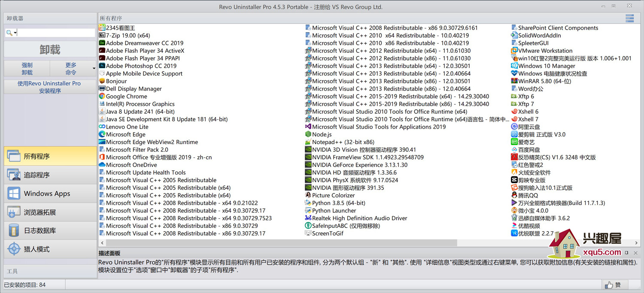
Task: Select Intel(R) Processor Graphics entry
Action: [x=137, y=104]
